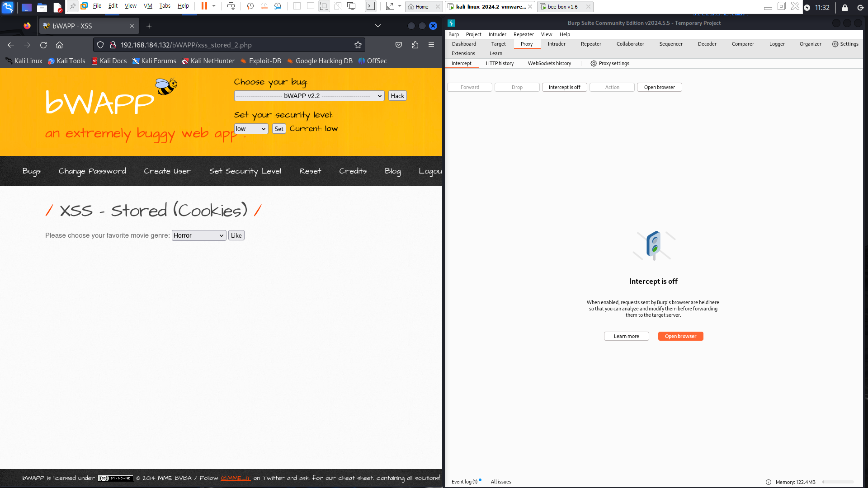Open new Firefox tab plus icon
The image size is (868, 488).
[149, 26]
